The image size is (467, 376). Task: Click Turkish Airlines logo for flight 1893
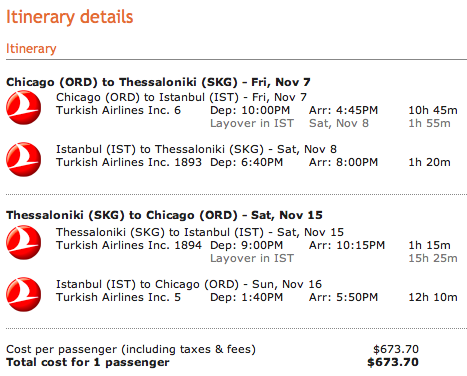24,159
